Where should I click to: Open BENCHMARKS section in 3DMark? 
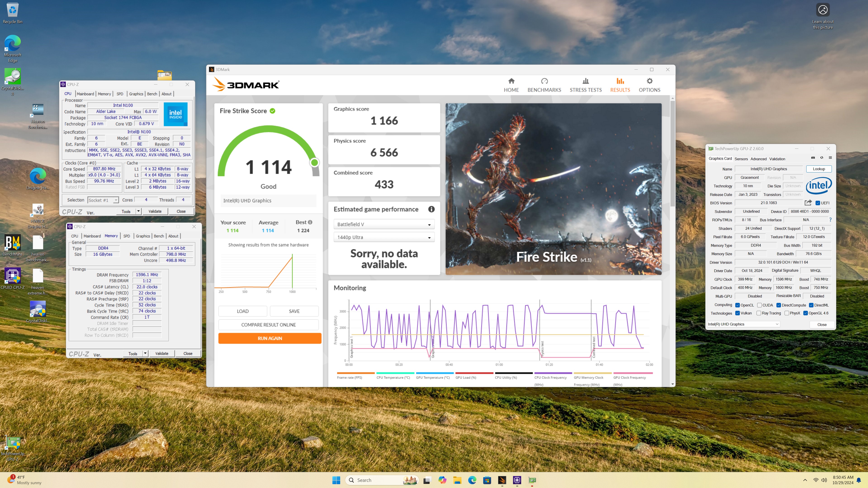[544, 85]
